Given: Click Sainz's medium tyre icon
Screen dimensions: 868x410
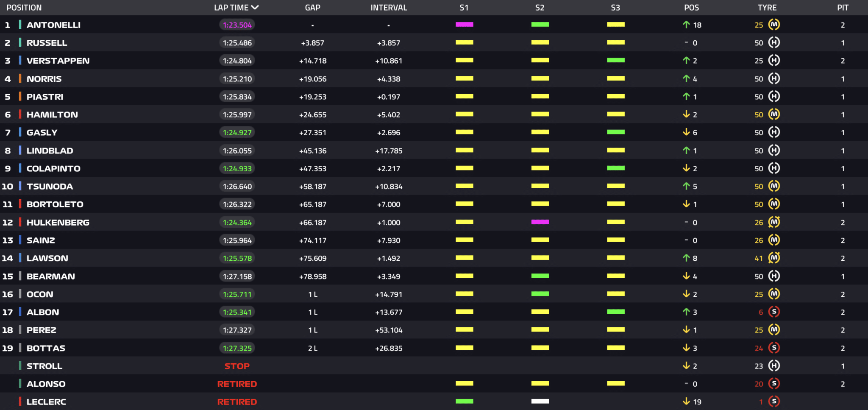Looking at the screenshot, I should 774,240.
